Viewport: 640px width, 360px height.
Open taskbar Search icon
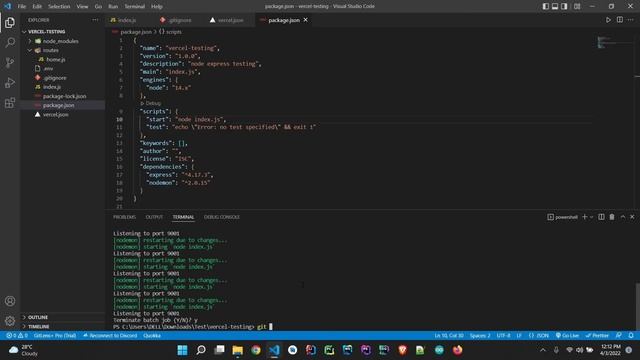[x=201, y=350]
